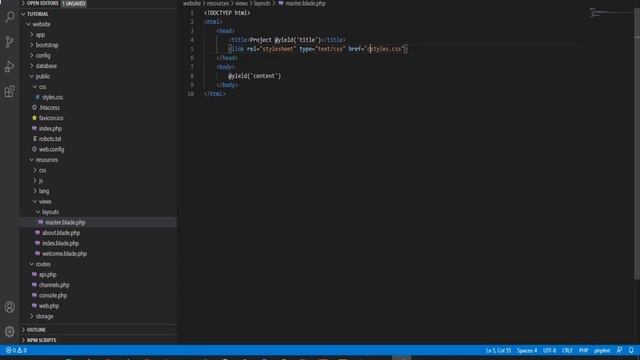Click the website breadcrumb segment
This screenshot has width=640, height=360.
192,3
